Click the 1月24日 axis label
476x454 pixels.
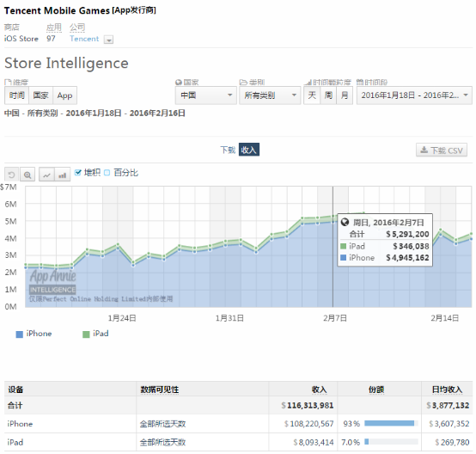point(122,318)
